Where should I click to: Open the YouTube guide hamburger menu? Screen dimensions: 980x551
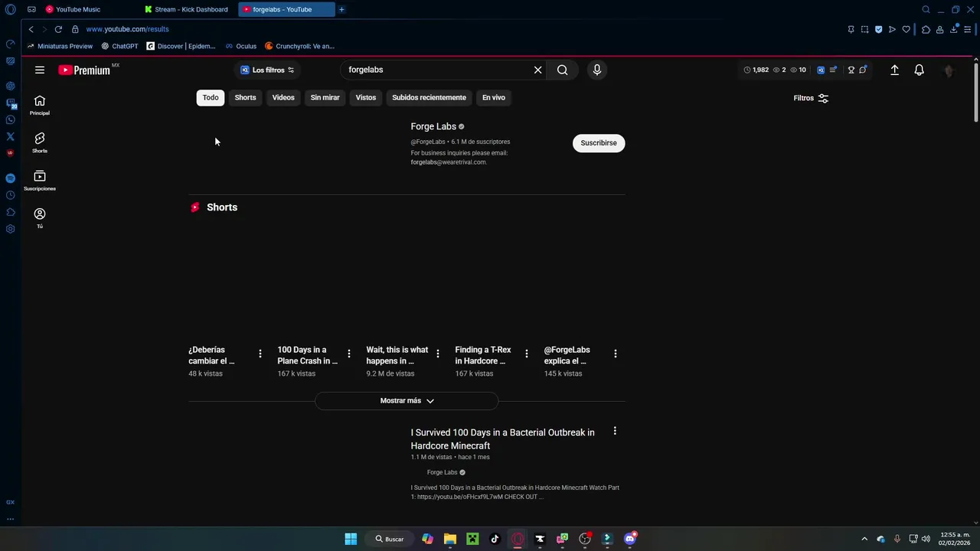(x=40, y=70)
